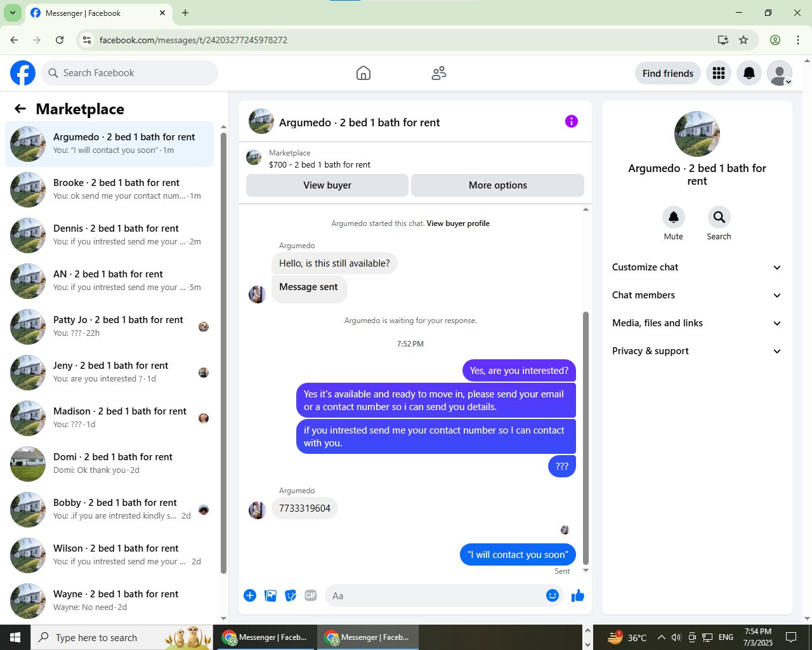
Task: Open the tab search dropdown arrow
Action: pyautogui.click(x=12, y=13)
